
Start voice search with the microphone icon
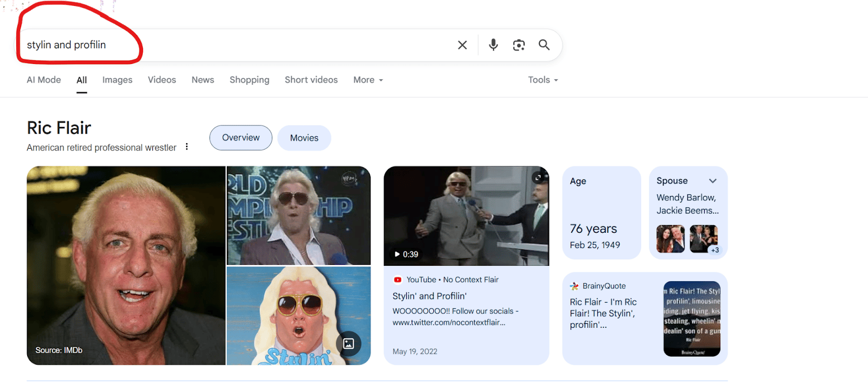click(x=493, y=44)
